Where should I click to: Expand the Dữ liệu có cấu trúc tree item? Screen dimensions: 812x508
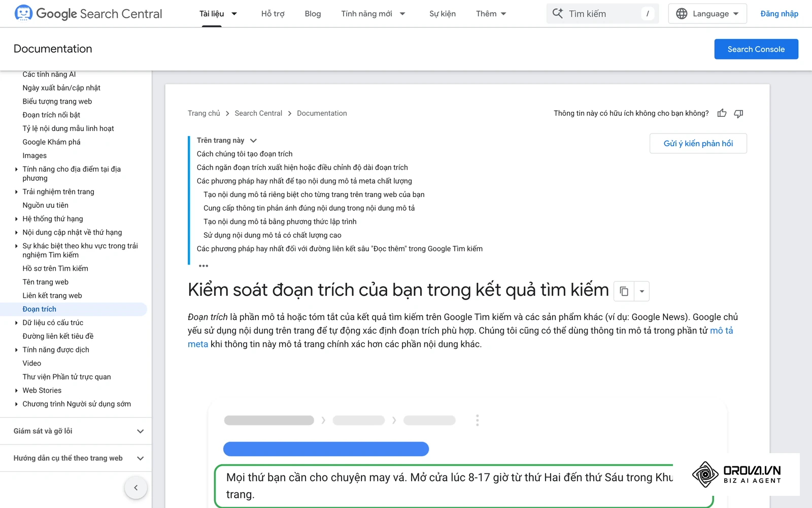coord(16,323)
